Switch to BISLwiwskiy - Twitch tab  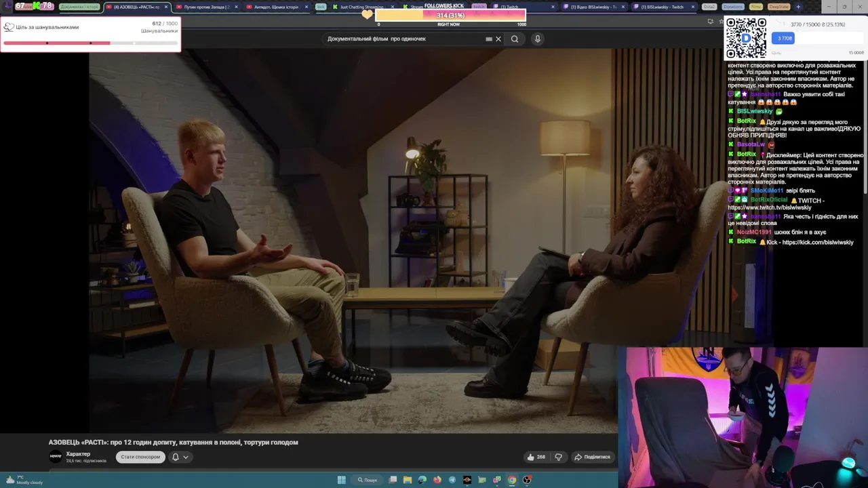(x=663, y=7)
